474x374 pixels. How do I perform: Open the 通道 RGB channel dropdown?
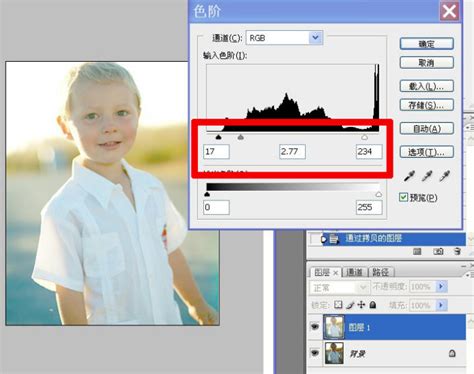coord(315,38)
